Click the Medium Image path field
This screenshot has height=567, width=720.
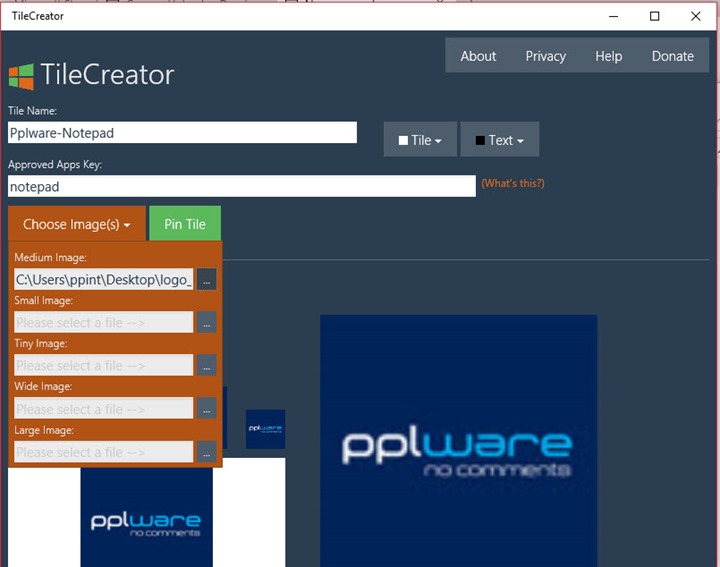point(103,279)
